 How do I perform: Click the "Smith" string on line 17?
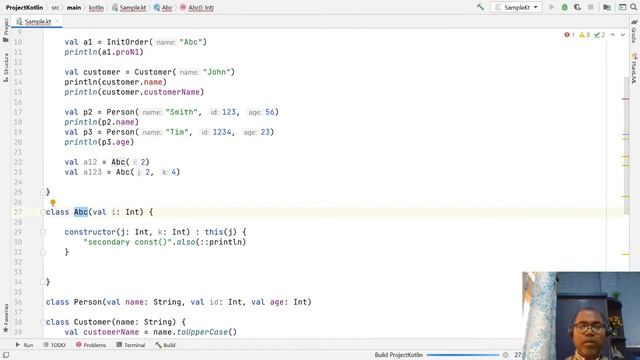pyautogui.click(x=181, y=112)
